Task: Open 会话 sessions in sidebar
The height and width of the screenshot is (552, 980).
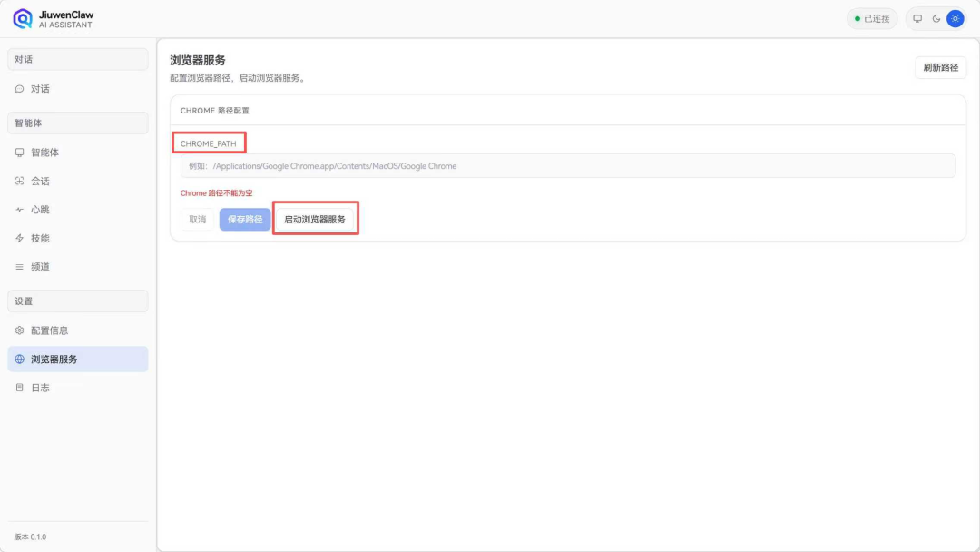Action: click(77, 182)
